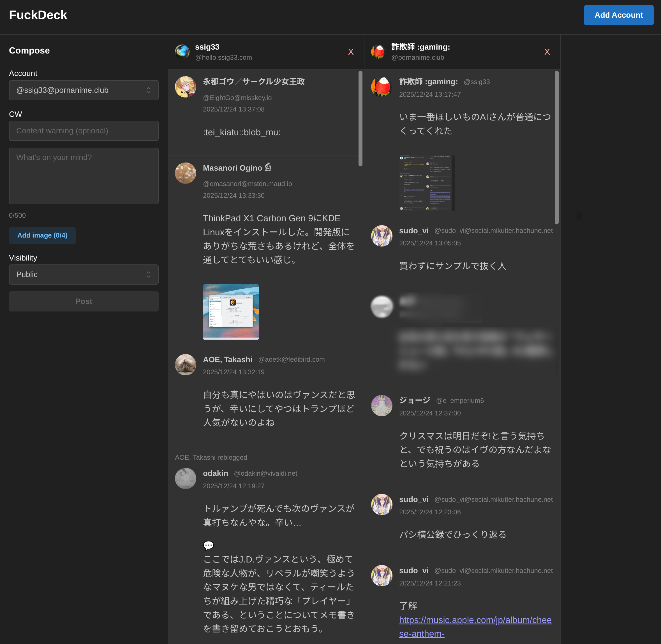Click 永都ゴウ's blonde character avatar
The image size is (661, 644).
(x=186, y=87)
